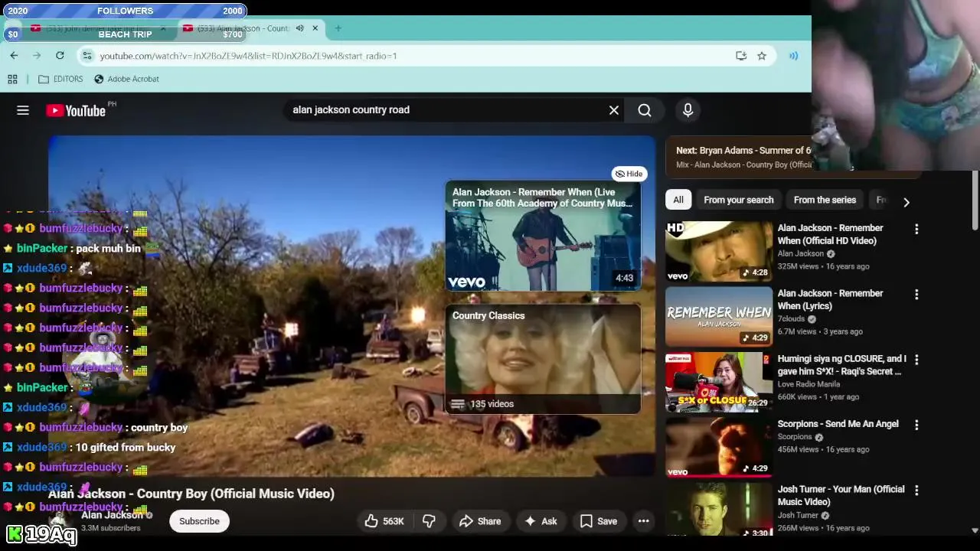
Task: Open end-screen Remember When Live card
Action: pyautogui.click(x=543, y=236)
